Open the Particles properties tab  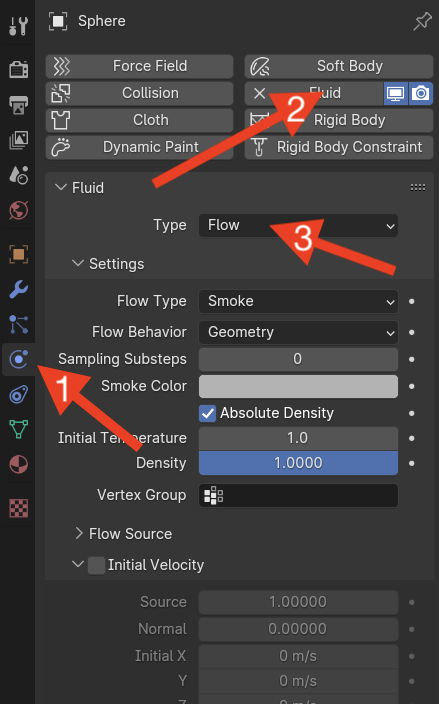(18, 324)
